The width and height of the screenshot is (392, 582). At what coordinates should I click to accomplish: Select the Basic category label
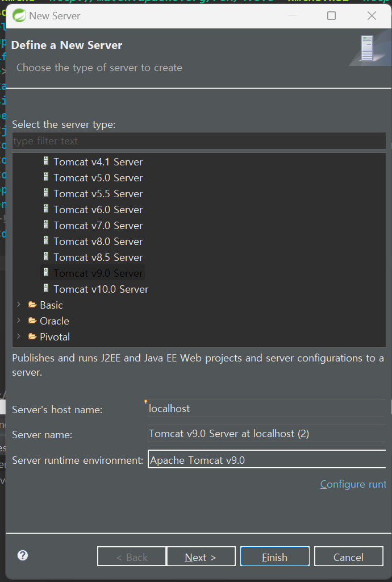click(51, 305)
